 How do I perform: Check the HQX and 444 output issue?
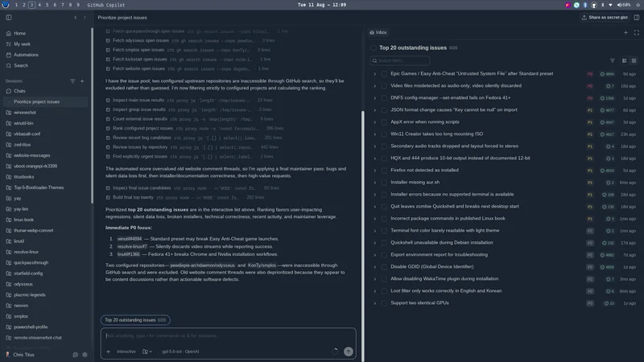[384, 158]
